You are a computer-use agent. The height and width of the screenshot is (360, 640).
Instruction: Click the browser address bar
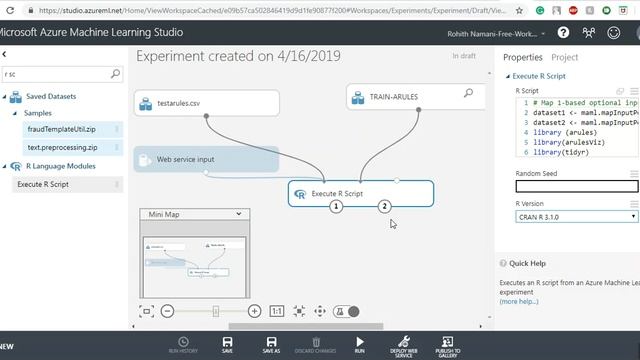pyautogui.click(x=272, y=11)
